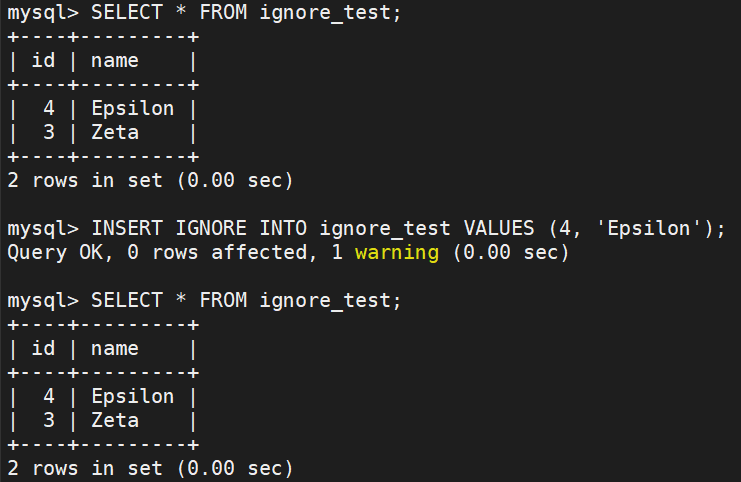
Task: Select the Epsilon cell in the first result table
Action: (x=132, y=109)
